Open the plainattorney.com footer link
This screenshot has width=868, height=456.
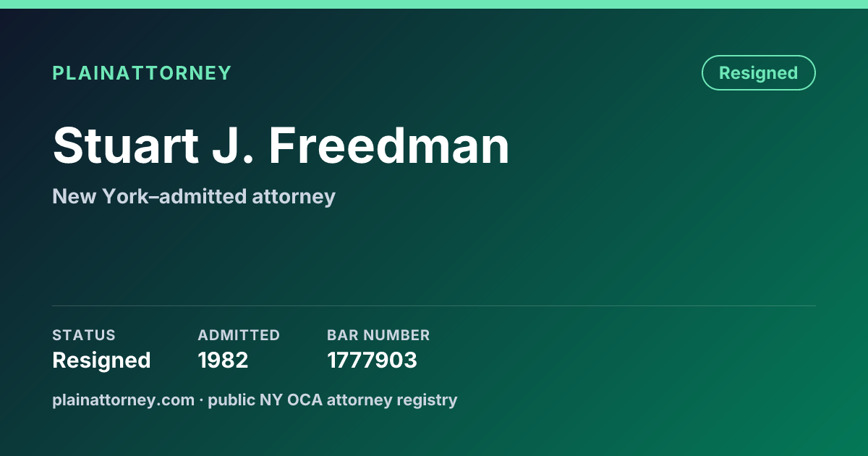point(123,400)
